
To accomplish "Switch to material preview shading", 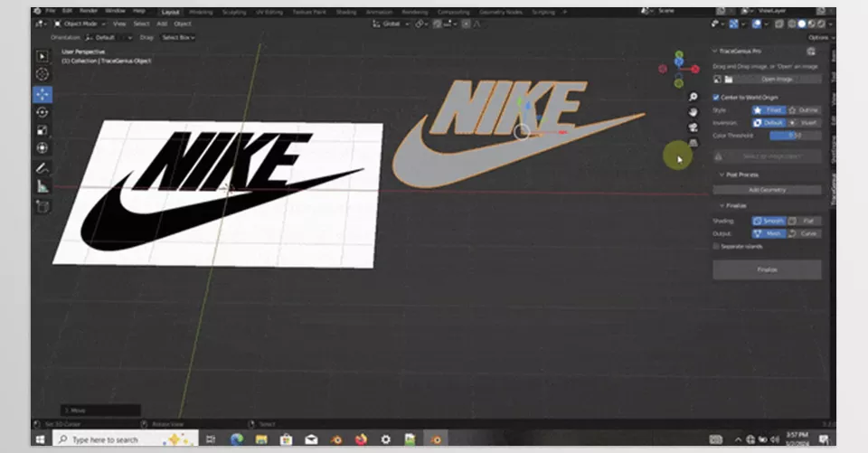I will pos(812,24).
